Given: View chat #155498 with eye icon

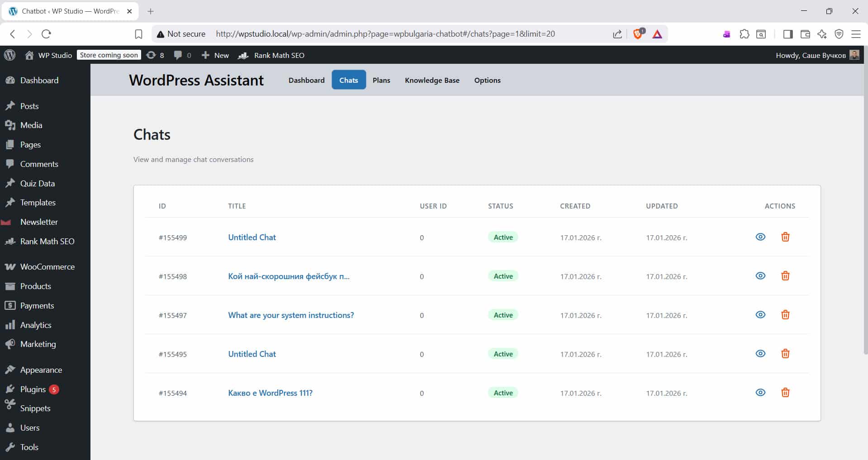Looking at the screenshot, I should coord(760,276).
